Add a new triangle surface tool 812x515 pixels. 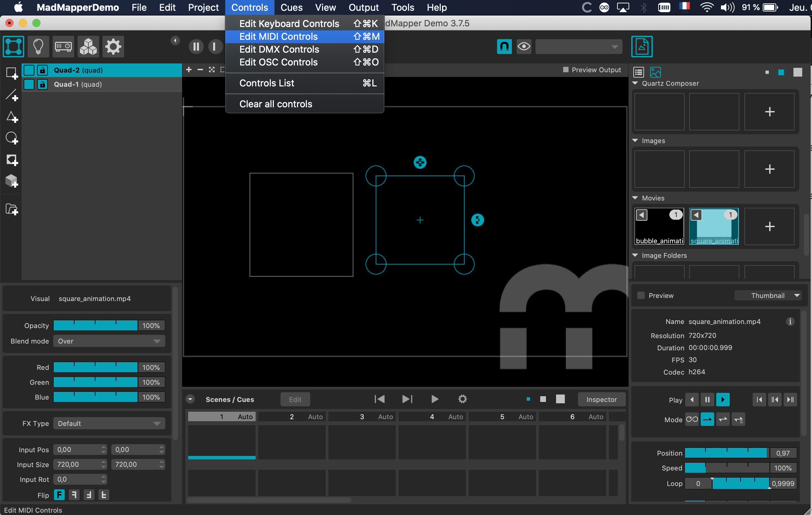[12, 117]
